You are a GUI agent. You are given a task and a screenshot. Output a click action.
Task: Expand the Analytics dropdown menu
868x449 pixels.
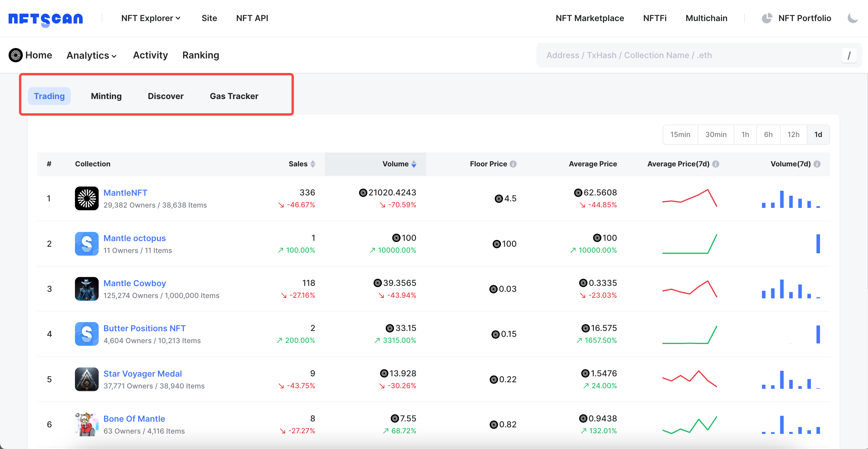tap(92, 55)
